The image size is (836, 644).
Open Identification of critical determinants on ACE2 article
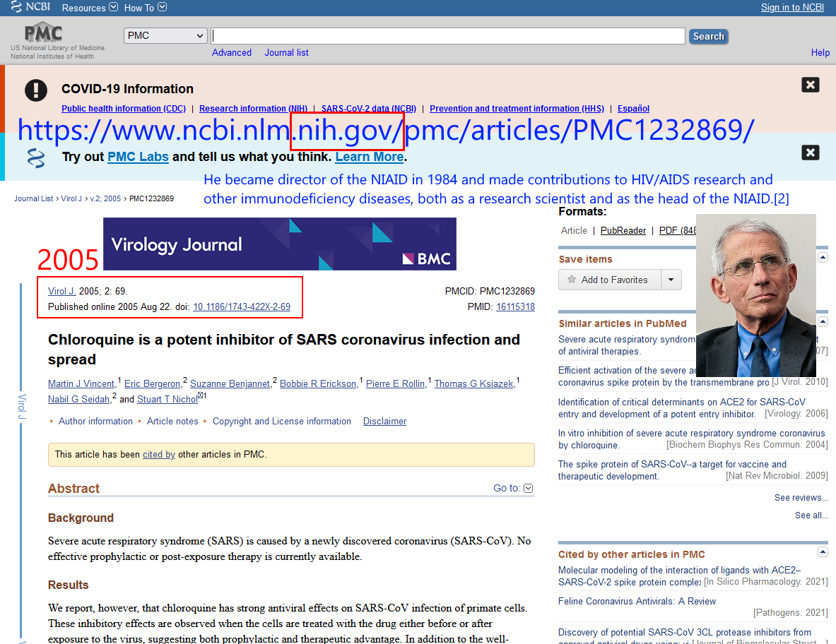pyautogui.click(x=682, y=408)
